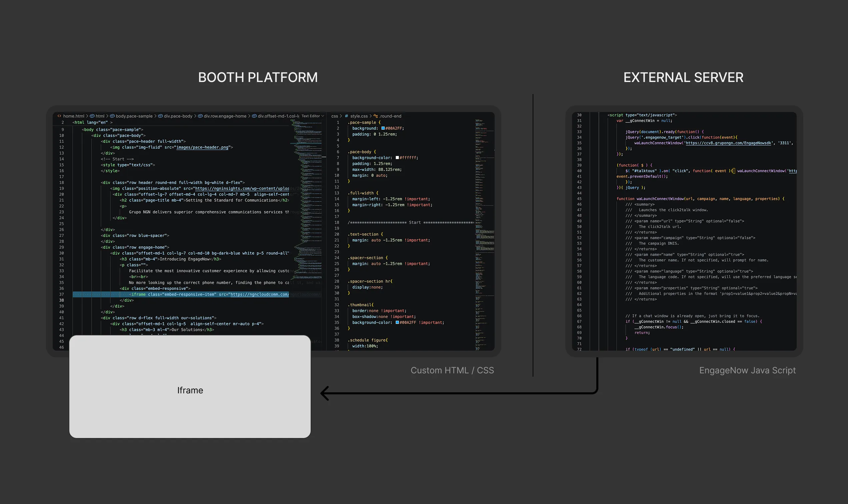Expand chevron after div.pace-body breadcrumb
This screenshot has height=504, width=848.
[195, 116]
